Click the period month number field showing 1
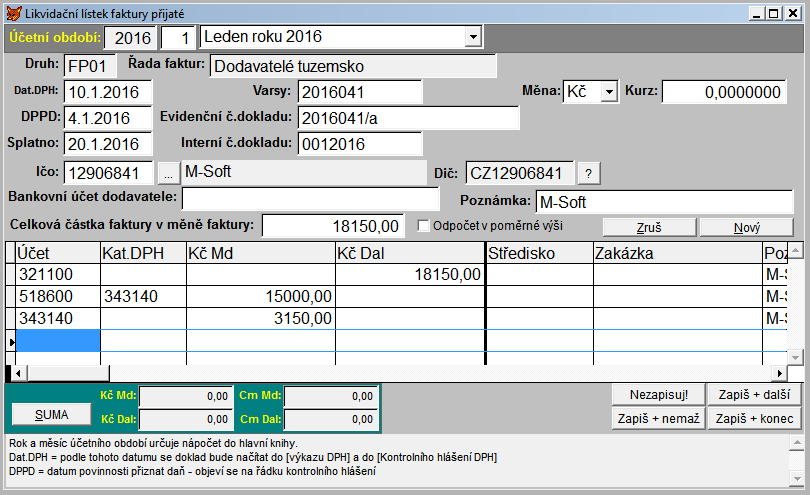810x495 pixels. (178, 38)
